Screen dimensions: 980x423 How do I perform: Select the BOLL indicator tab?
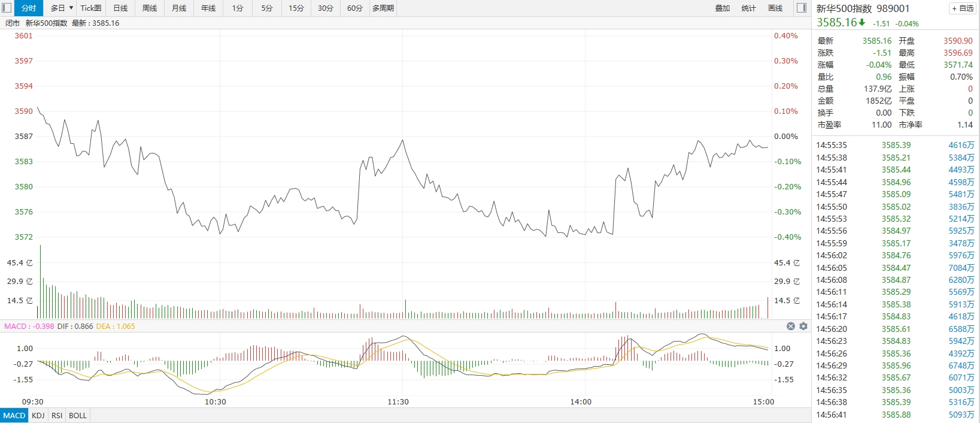coord(78,415)
